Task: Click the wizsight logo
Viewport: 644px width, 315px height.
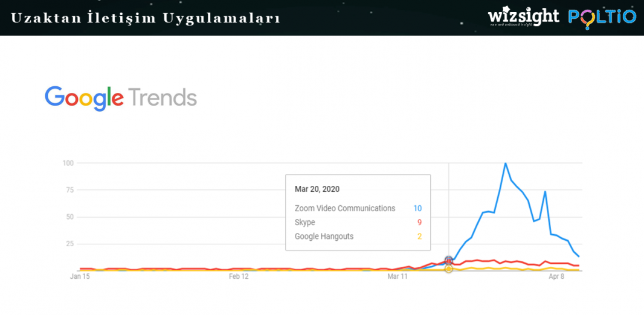Action: click(523, 17)
